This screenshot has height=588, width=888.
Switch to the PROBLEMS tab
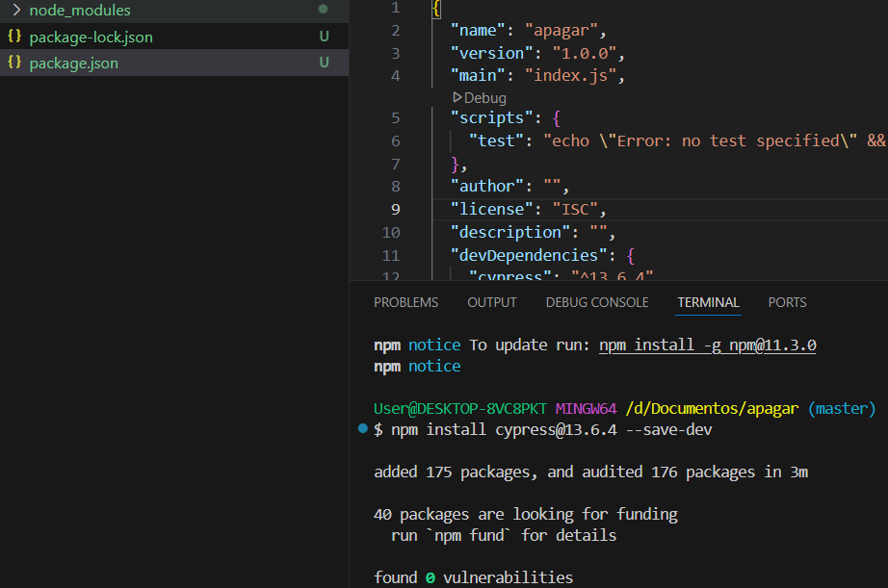click(x=406, y=303)
